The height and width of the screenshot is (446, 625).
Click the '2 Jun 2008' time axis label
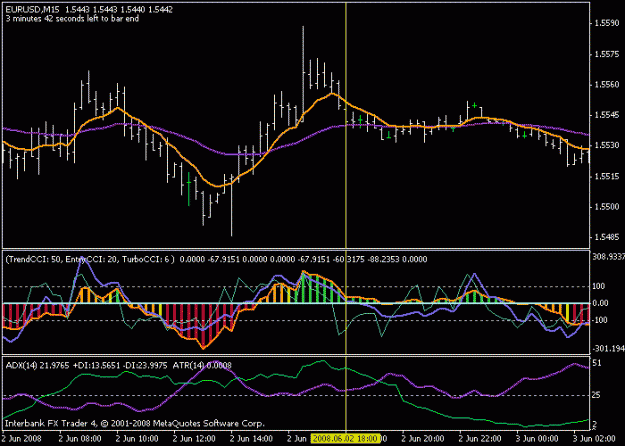pos(21,439)
